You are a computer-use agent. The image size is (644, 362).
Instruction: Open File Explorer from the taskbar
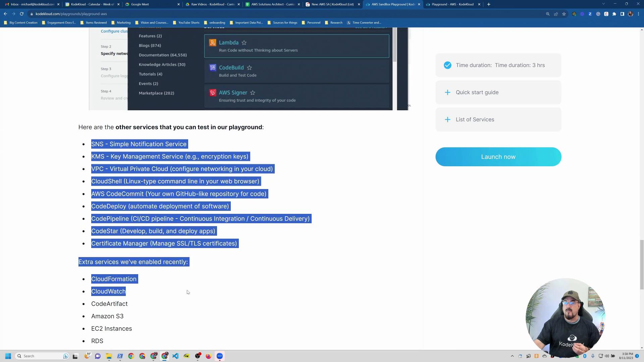pyautogui.click(x=109, y=356)
